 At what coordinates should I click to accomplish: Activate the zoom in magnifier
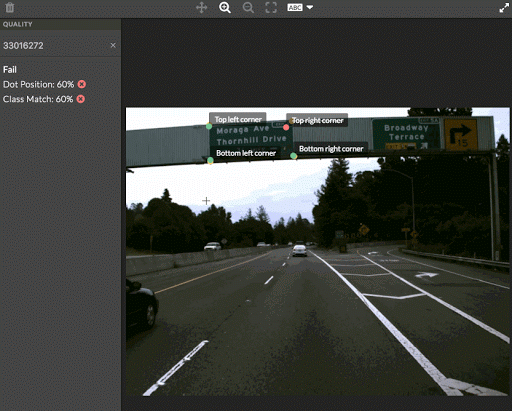(x=225, y=7)
